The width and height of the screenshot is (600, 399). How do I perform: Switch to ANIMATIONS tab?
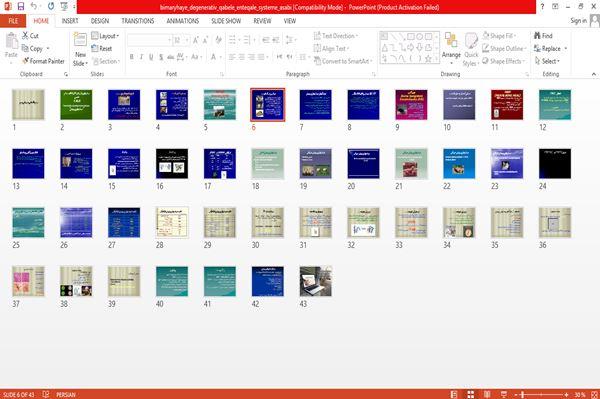pos(183,21)
